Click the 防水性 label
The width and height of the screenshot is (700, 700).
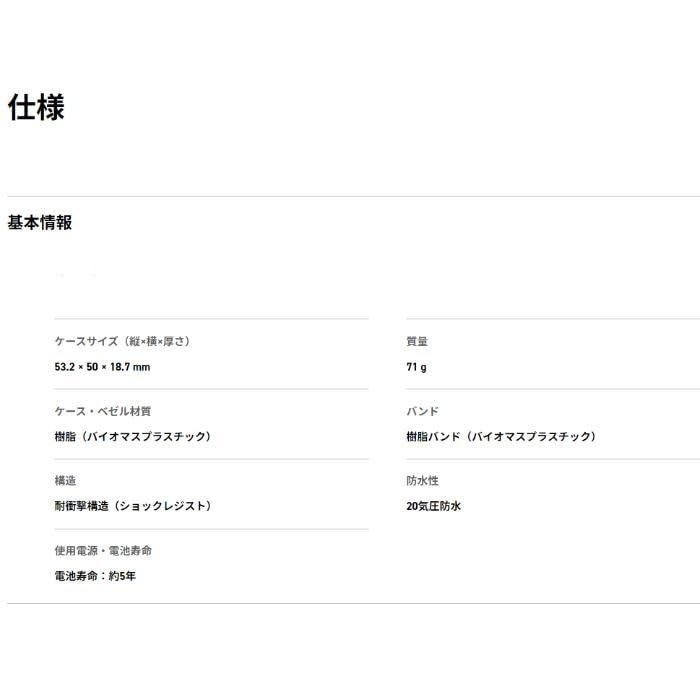click(422, 481)
